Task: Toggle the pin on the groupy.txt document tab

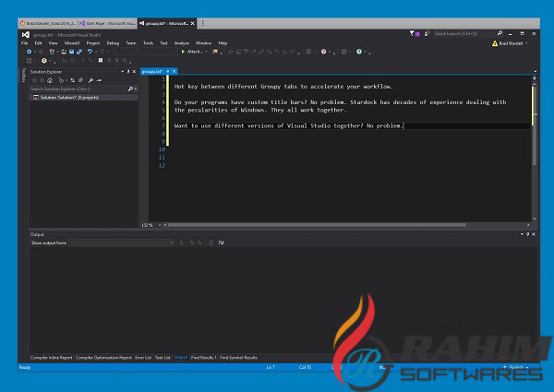Action: click(x=168, y=71)
